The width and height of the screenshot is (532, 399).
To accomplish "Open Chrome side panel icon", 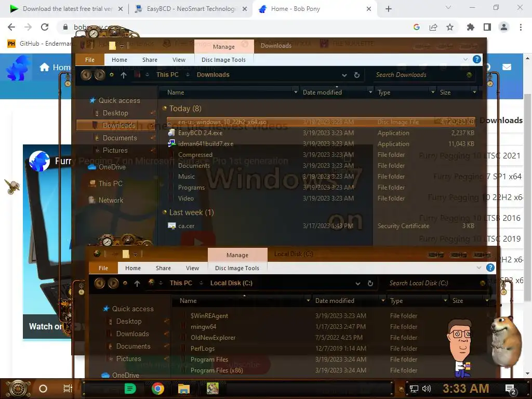I will click(487, 27).
